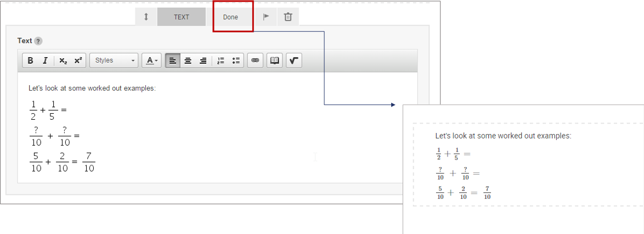Click the insert link icon
This screenshot has height=234, width=644.
tap(255, 60)
